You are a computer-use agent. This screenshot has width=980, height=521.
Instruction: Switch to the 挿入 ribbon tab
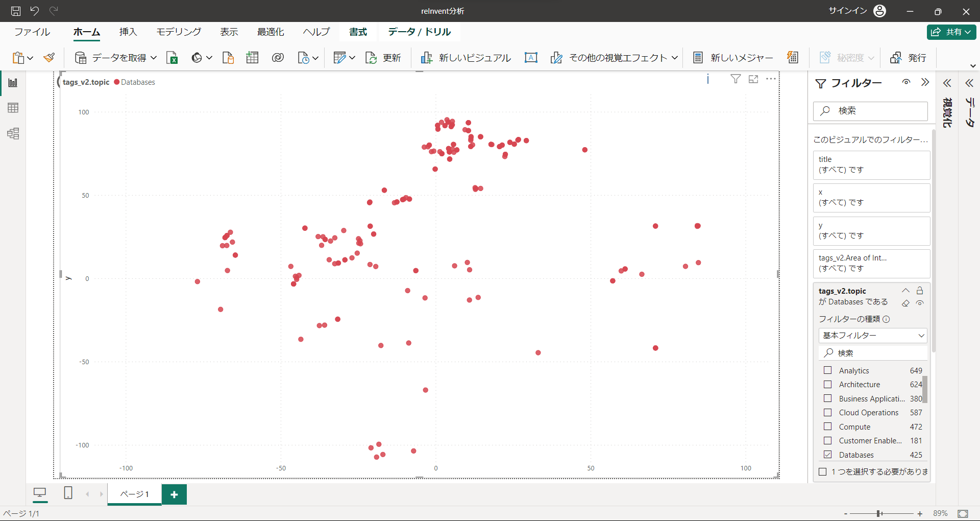click(x=128, y=32)
